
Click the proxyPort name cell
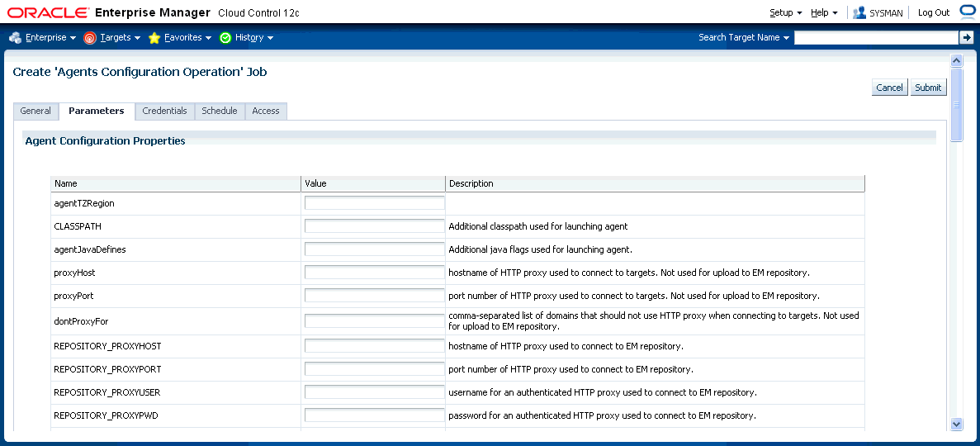(176, 296)
